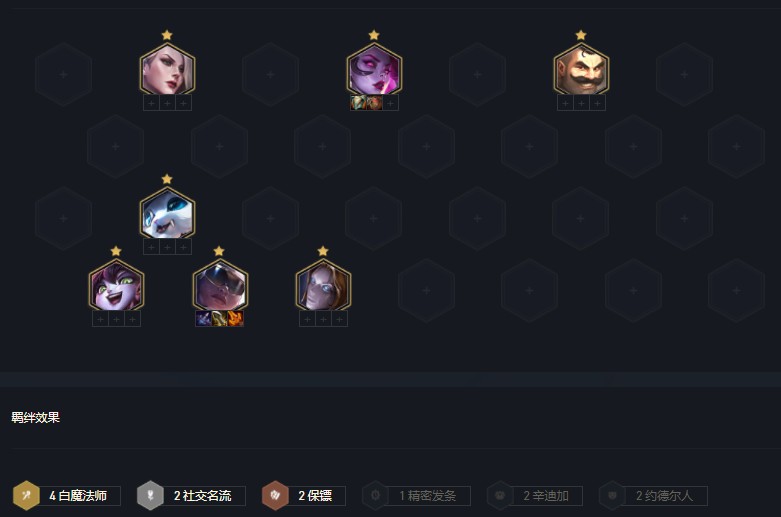Click the orange item on visor champion

click(x=236, y=319)
